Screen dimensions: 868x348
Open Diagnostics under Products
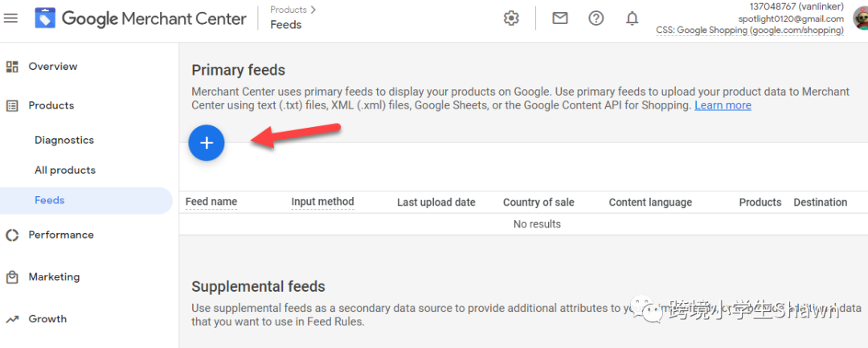(64, 140)
